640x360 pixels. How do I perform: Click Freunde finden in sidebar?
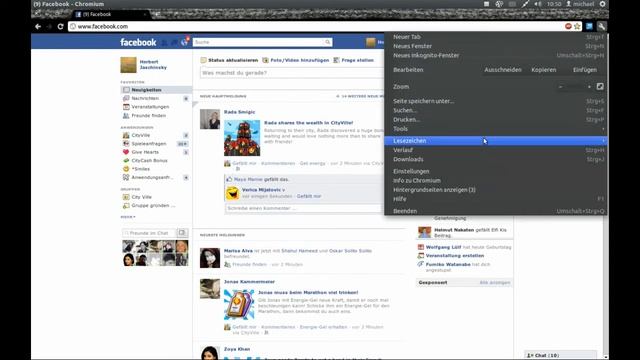[x=149, y=116]
